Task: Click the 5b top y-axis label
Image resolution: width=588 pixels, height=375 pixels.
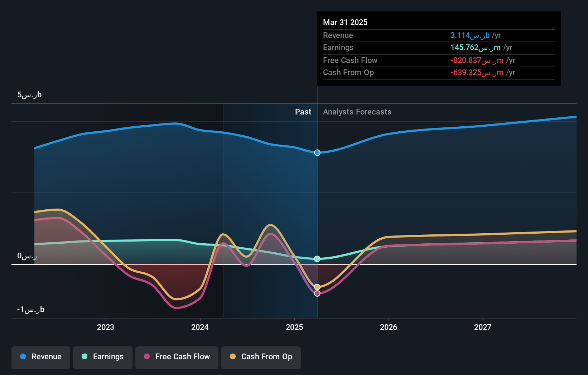Action: [29, 95]
